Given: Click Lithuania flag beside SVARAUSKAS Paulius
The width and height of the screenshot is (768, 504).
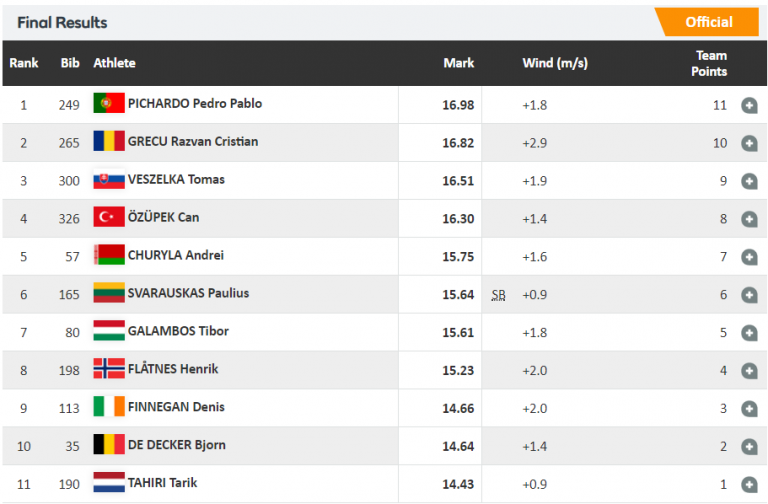Looking at the screenshot, I should tap(108, 293).
